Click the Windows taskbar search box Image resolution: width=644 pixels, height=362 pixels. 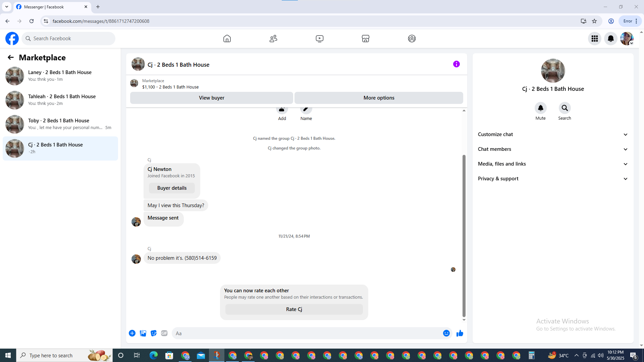[64, 355]
